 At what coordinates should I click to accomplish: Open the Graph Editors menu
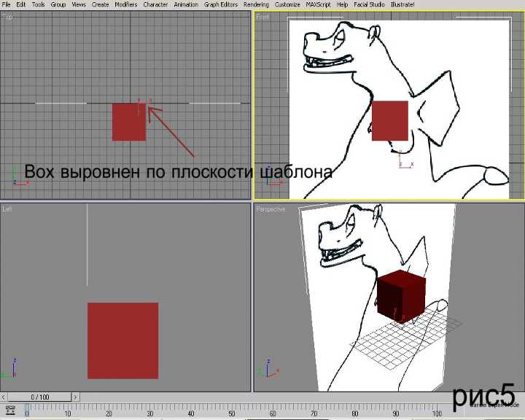tap(221, 4)
